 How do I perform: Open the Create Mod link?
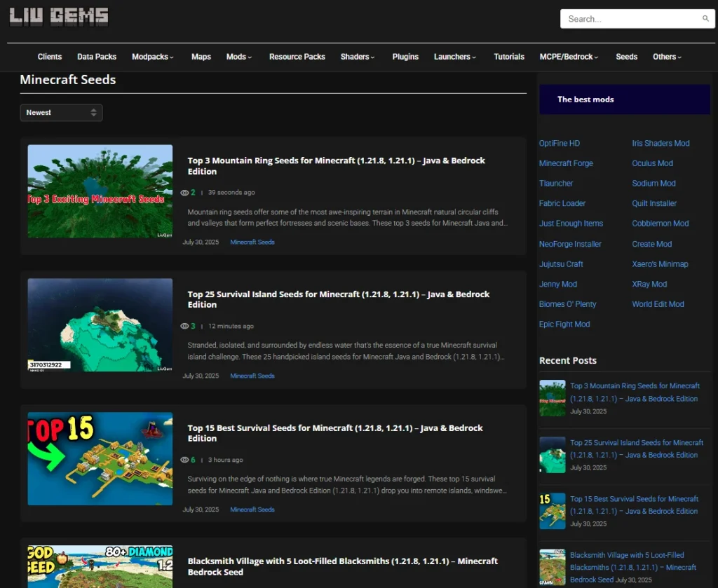[x=652, y=245]
